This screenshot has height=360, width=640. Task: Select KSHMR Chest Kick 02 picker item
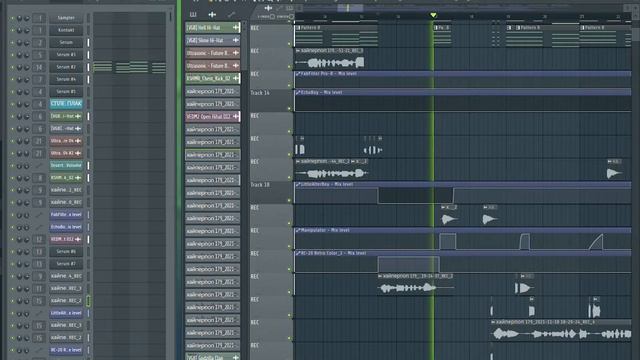pos(212,78)
